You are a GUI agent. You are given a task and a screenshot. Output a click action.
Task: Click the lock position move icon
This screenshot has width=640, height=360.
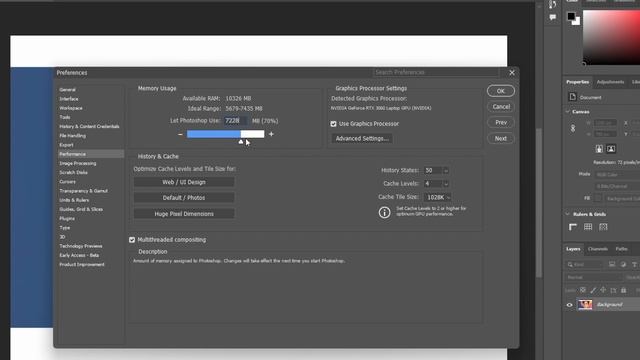[603, 290]
